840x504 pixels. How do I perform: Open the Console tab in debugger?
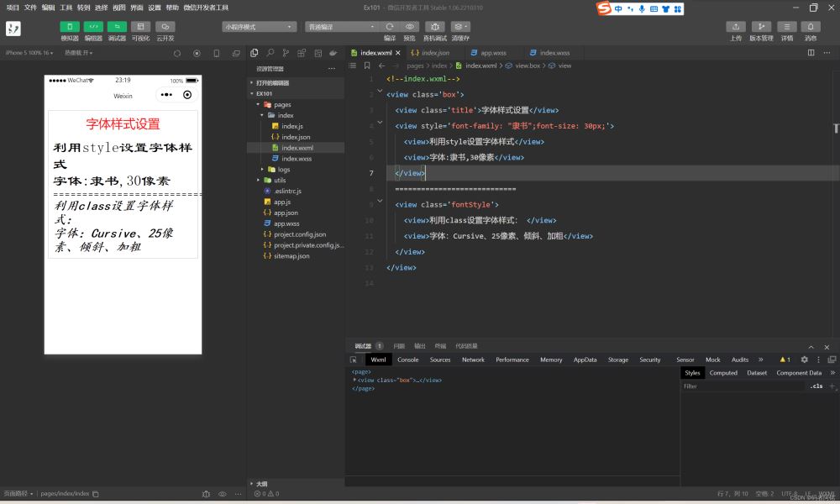407,360
